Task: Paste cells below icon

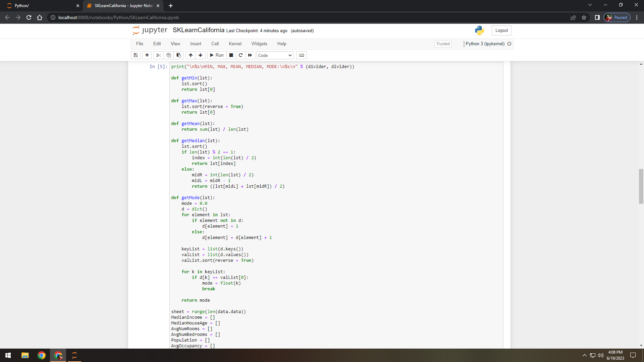Action: tap(179, 55)
